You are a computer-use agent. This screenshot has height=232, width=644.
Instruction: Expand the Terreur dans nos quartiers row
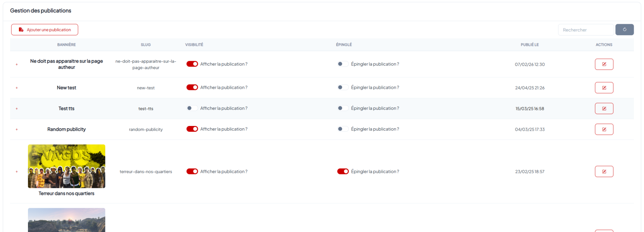click(17, 172)
